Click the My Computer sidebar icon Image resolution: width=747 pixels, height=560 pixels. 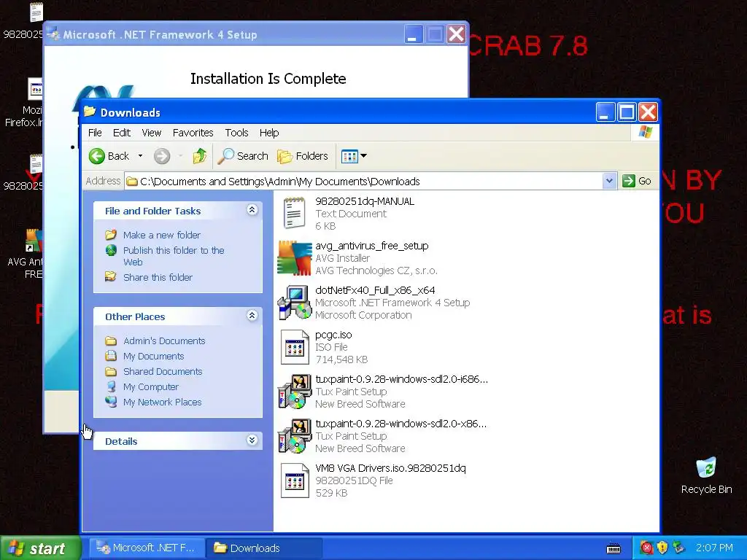tap(111, 386)
